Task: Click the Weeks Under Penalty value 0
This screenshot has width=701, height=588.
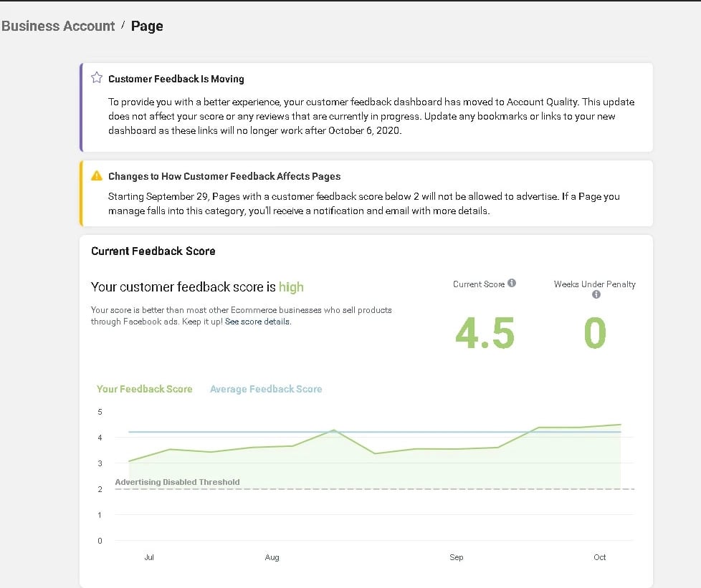Action: tap(594, 333)
